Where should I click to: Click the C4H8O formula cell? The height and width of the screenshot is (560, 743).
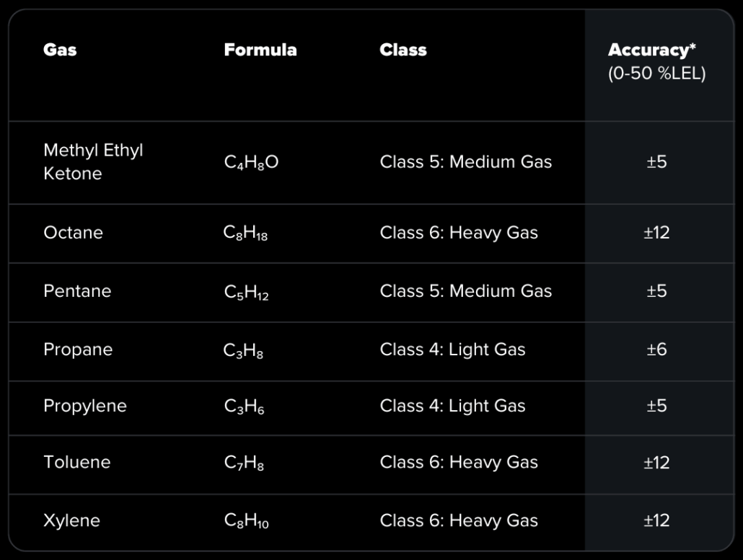pos(251,162)
